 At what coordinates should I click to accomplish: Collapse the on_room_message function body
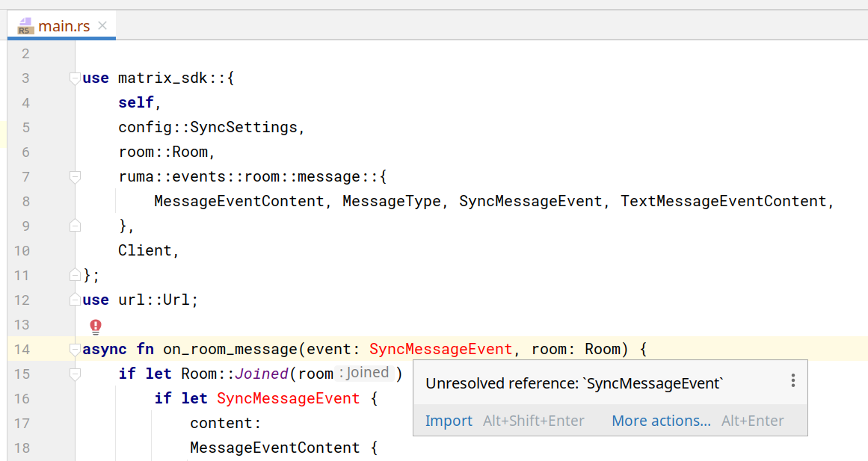[x=74, y=347]
